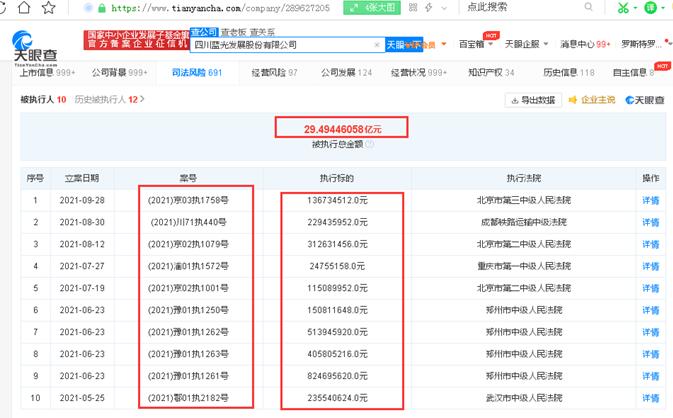673x418 pixels.
Task: Click the green padlock security icon
Action: tap(102, 8)
